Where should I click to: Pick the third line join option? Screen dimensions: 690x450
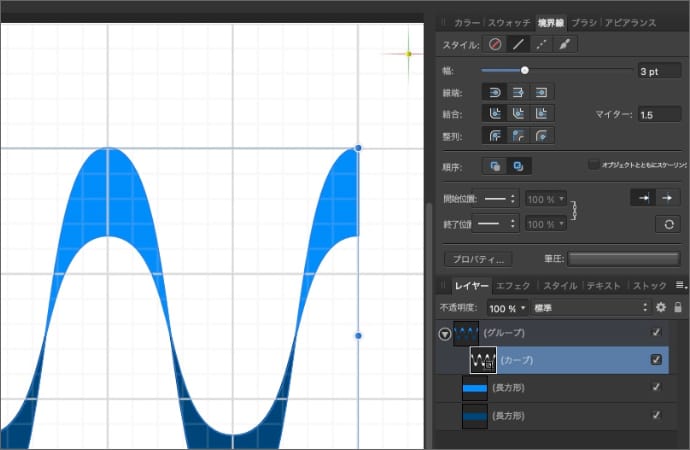[x=541, y=114]
